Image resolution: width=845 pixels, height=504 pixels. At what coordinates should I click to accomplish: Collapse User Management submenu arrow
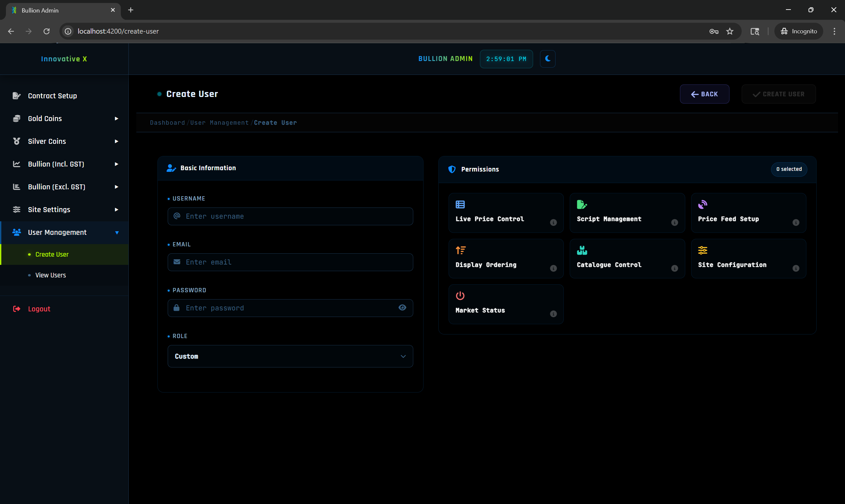click(x=117, y=233)
